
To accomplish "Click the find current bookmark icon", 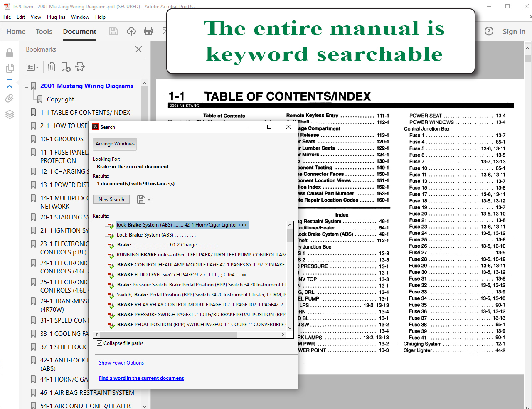I will [x=80, y=67].
